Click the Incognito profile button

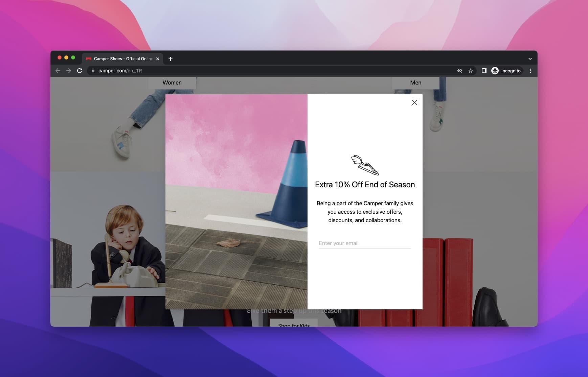click(506, 71)
